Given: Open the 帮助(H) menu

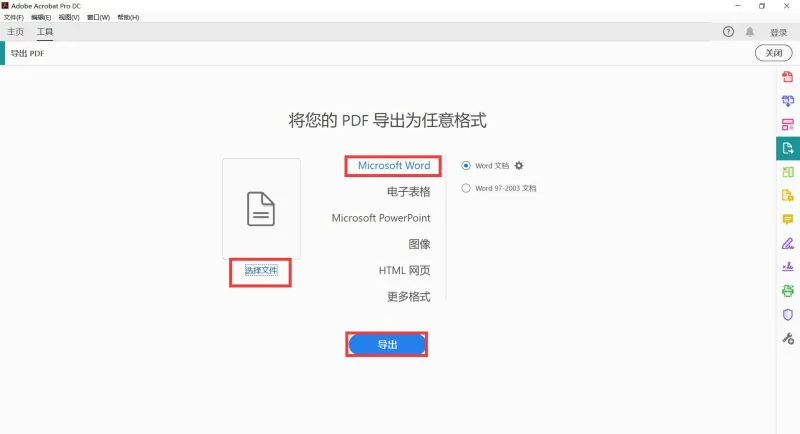Looking at the screenshot, I should pyautogui.click(x=128, y=17).
